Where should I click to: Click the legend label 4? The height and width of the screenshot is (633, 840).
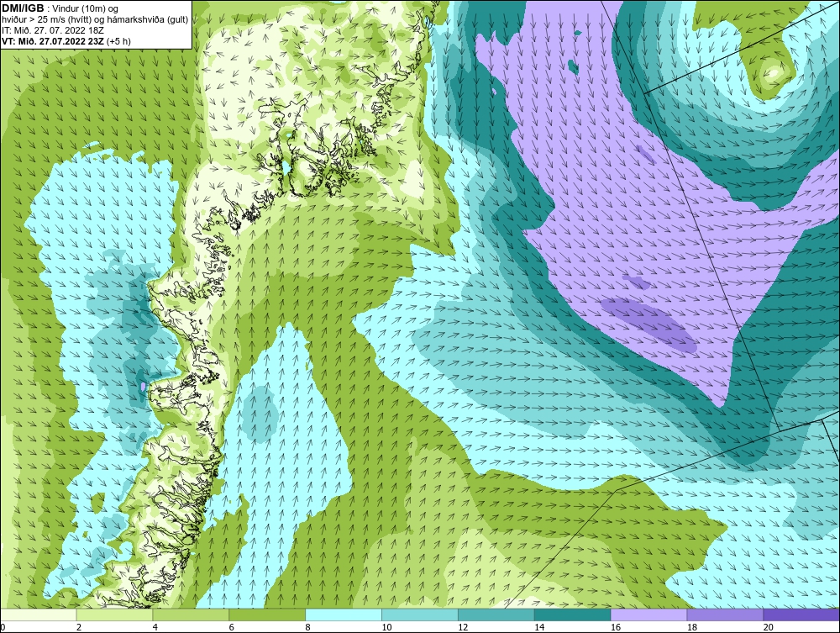pos(155,627)
